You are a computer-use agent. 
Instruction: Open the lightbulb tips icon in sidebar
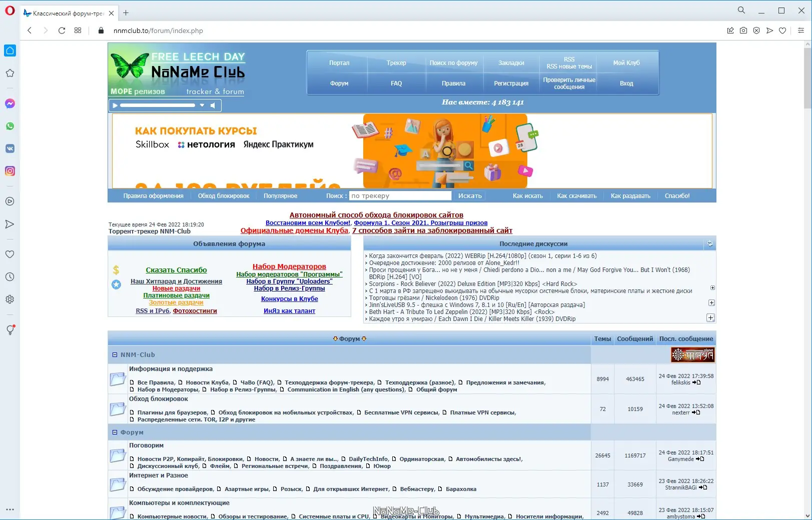click(10, 329)
